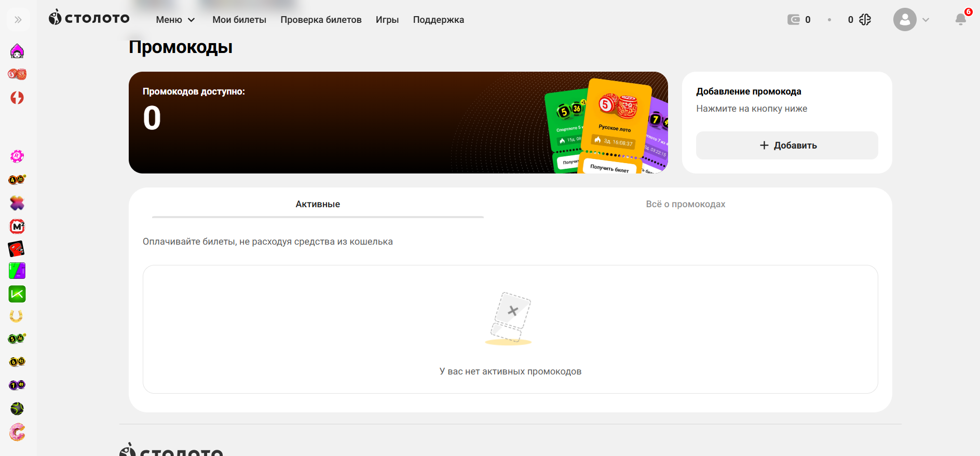Open the profile avatar dropdown menu
This screenshot has width=980, height=456.
point(911,20)
